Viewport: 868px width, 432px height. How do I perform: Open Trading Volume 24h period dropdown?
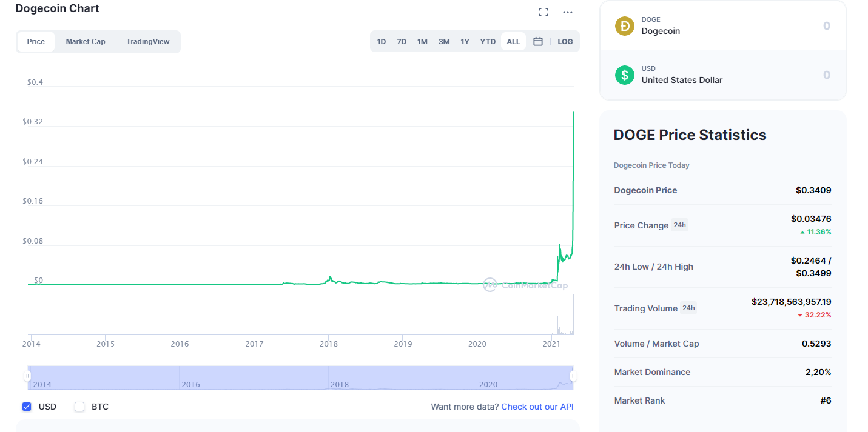688,308
